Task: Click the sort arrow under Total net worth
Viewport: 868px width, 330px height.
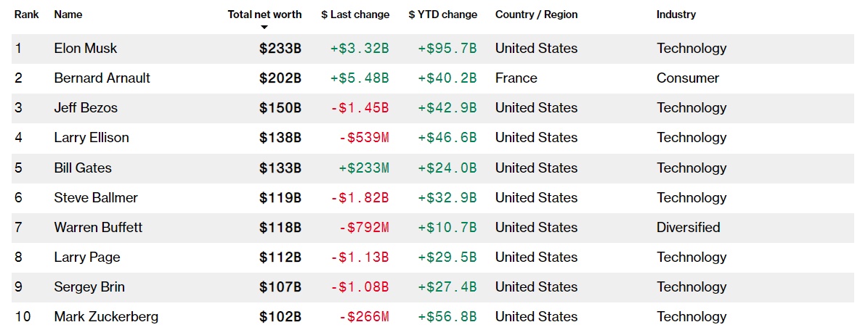Action: click(x=264, y=27)
